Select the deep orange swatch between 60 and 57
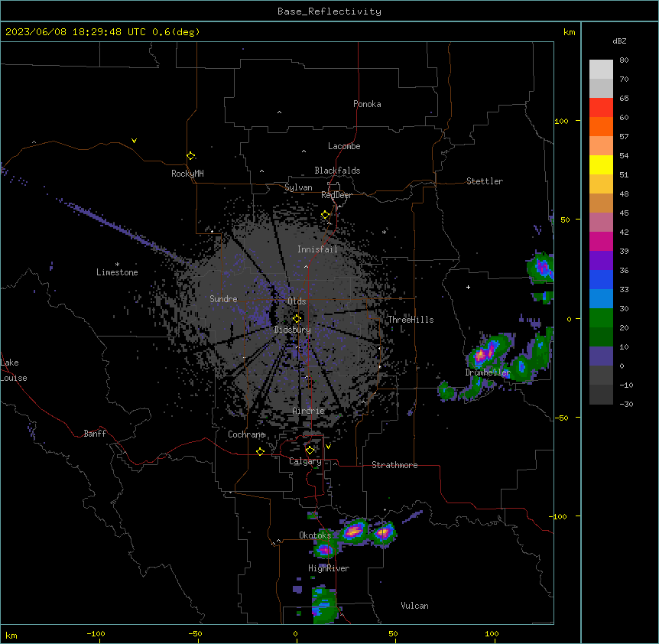Image resolution: width=659 pixels, height=644 pixels. (601, 126)
